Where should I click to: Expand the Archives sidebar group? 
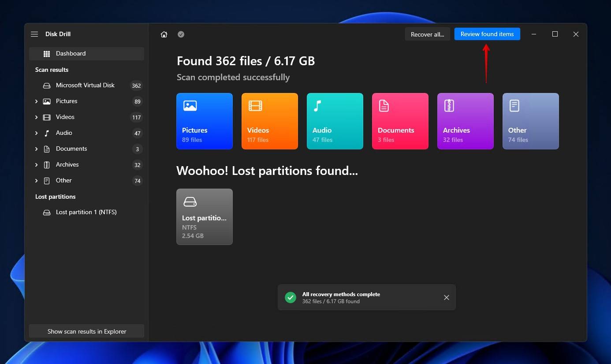pos(36,165)
